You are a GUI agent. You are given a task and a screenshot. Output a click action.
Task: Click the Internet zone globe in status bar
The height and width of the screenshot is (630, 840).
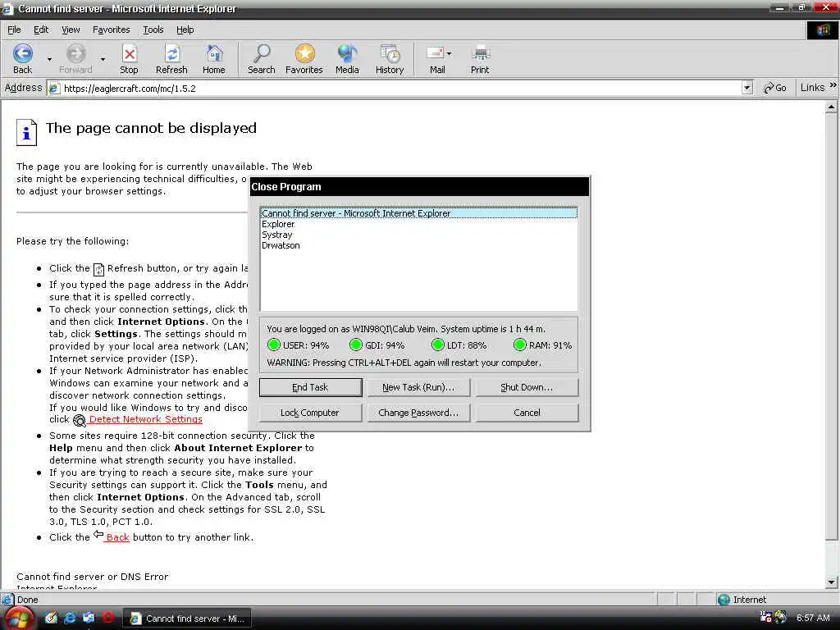[x=724, y=600]
